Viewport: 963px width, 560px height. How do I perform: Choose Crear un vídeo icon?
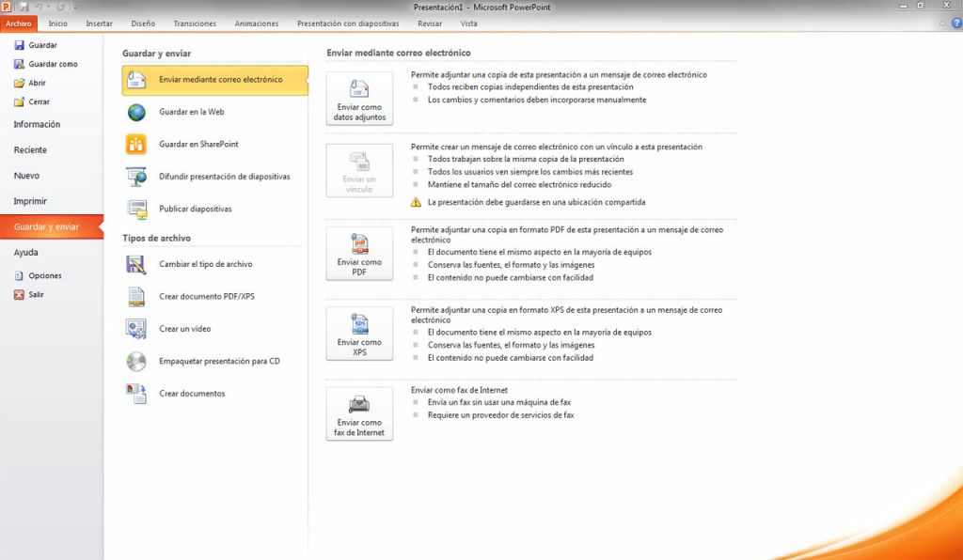136,329
